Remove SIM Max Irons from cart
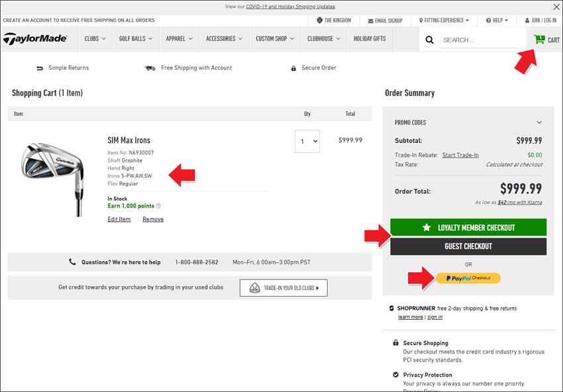 pyautogui.click(x=153, y=219)
